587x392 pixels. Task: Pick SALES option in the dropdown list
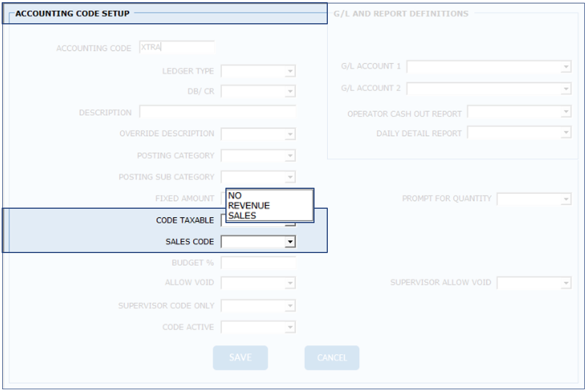[242, 215]
